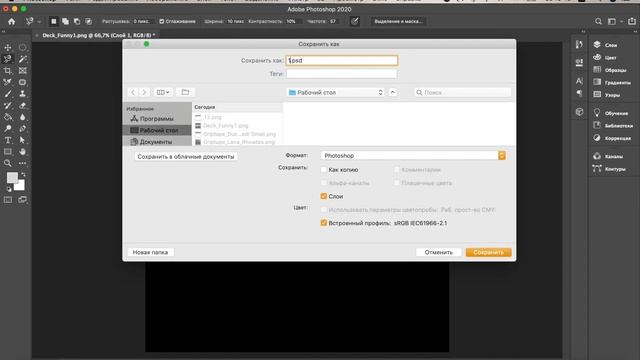Click the Выделение и маска button

(x=398, y=21)
